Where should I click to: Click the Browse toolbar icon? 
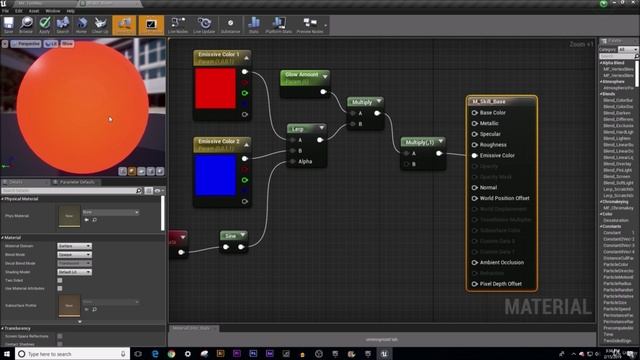(x=26, y=25)
